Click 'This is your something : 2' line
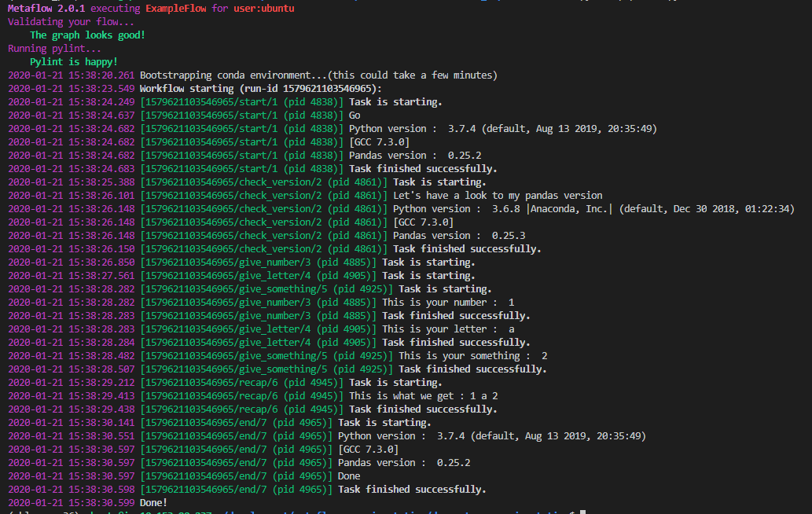Image resolution: width=812 pixels, height=514 pixels. pos(472,356)
